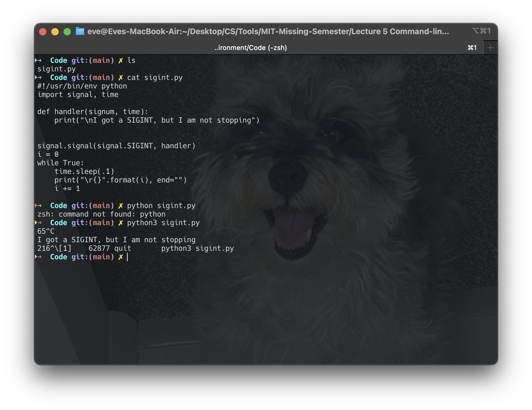
Task: Click the ✗ mark next to the cat sigint.py prompt
Action: (x=120, y=77)
